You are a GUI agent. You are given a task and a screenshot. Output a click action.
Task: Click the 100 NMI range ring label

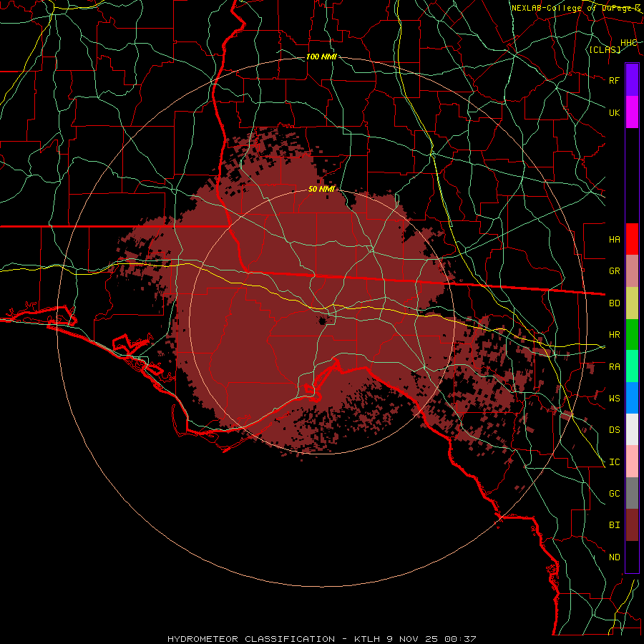pos(321,57)
